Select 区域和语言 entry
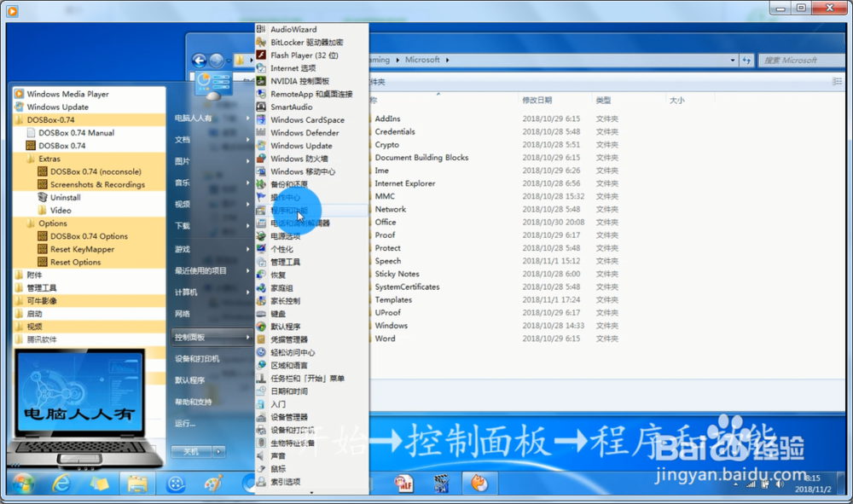 [312, 365]
